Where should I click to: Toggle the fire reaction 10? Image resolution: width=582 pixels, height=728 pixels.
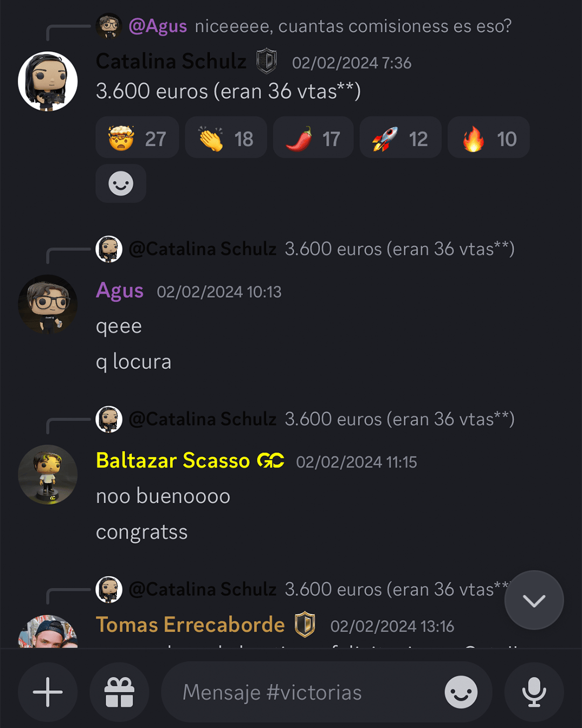489,138
